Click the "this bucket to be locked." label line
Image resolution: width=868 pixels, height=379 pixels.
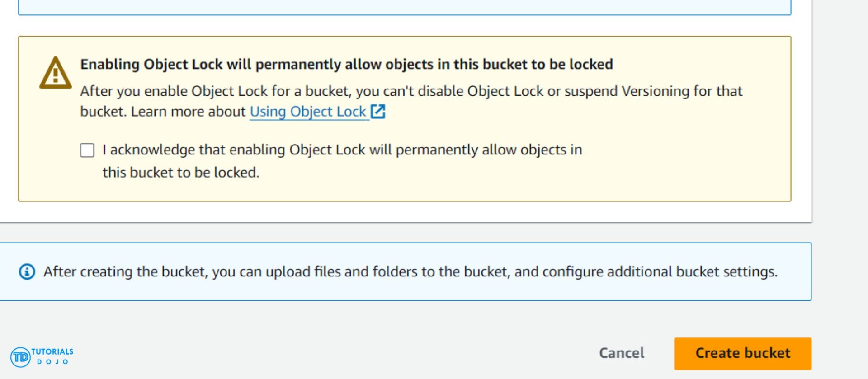(x=181, y=172)
